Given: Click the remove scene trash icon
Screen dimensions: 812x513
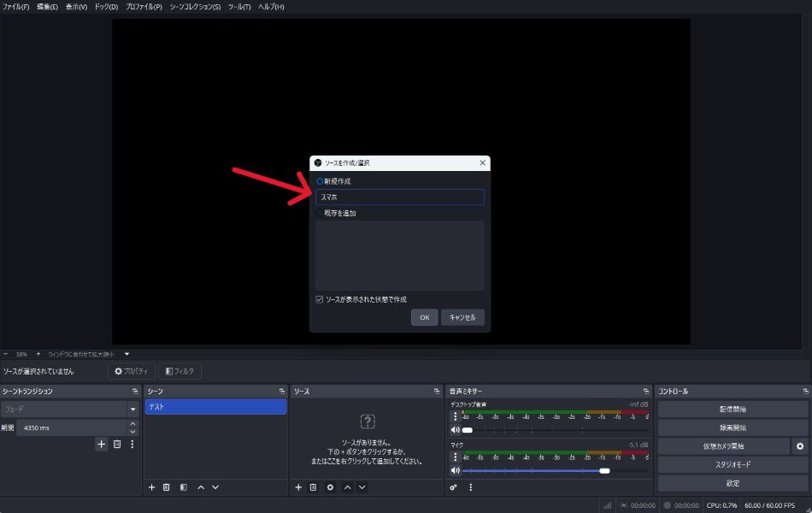Looking at the screenshot, I should click(x=166, y=487).
